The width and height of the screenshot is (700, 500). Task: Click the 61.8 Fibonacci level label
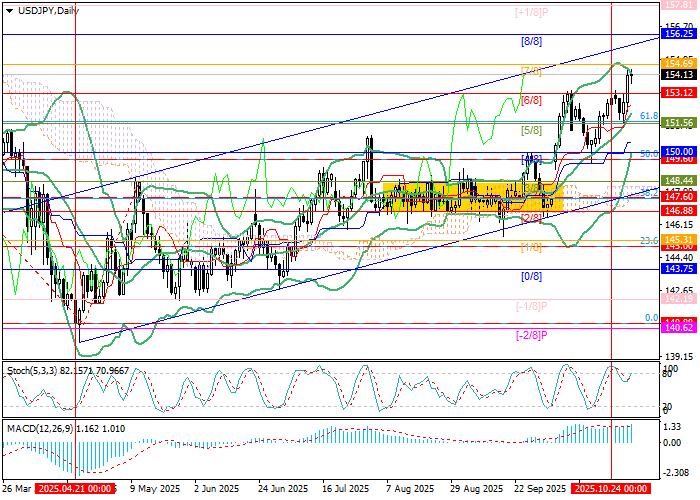coord(648,116)
